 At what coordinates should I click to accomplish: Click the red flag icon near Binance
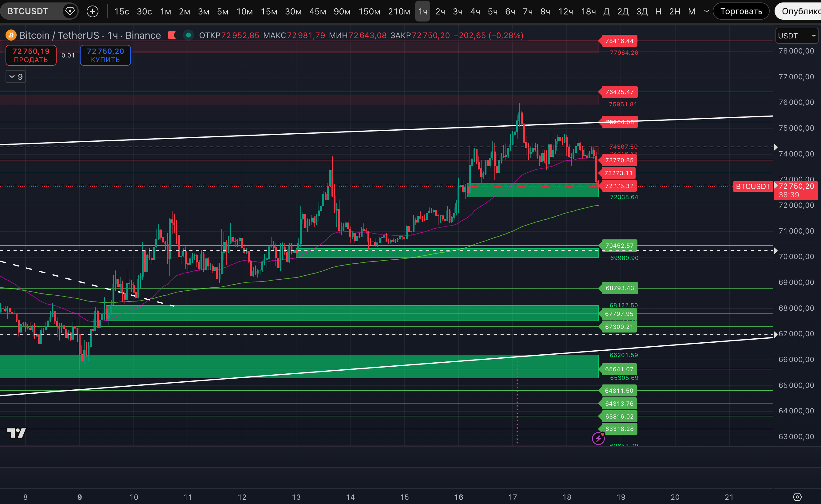tap(172, 35)
